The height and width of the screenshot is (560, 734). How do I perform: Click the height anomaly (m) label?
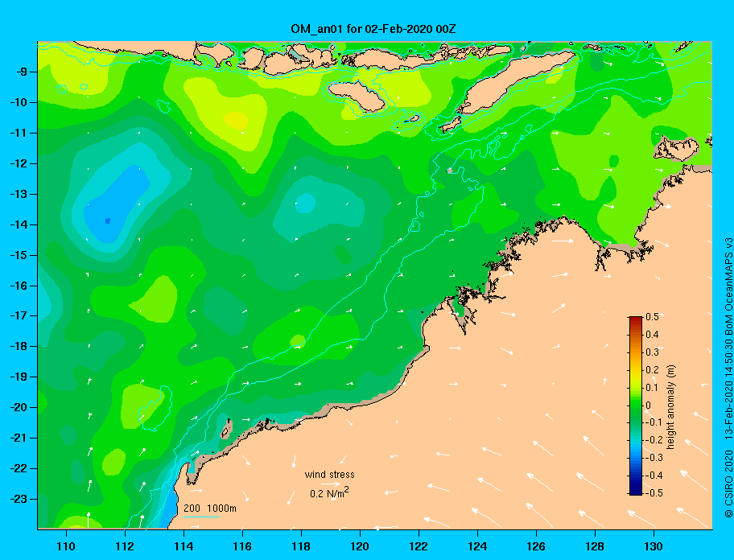click(x=670, y=406)
